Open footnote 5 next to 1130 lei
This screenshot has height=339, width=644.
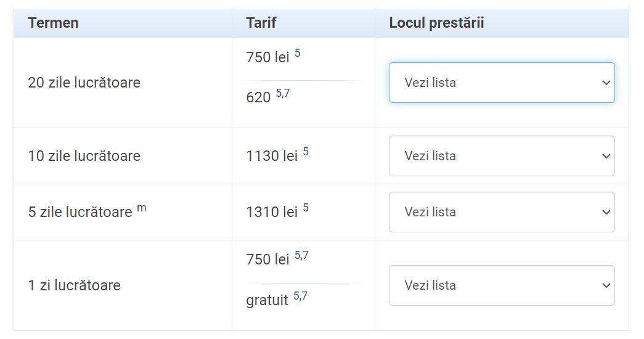(x=306, y=152)
